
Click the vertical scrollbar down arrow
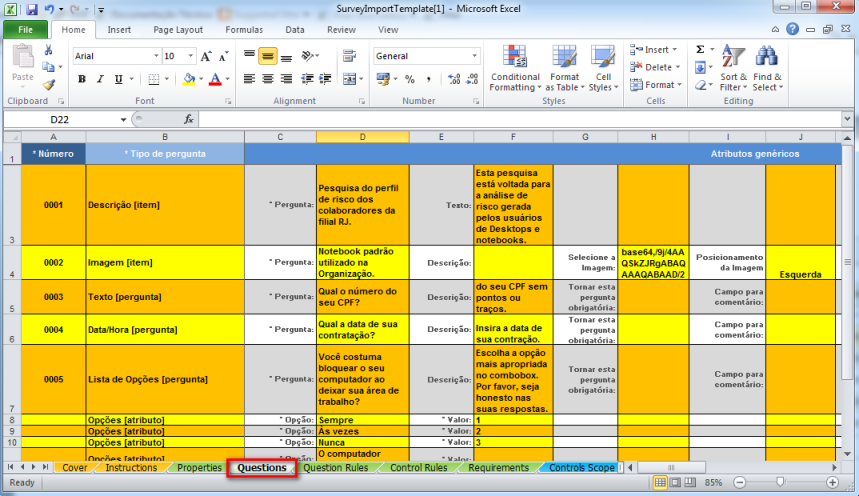(847, 454)
